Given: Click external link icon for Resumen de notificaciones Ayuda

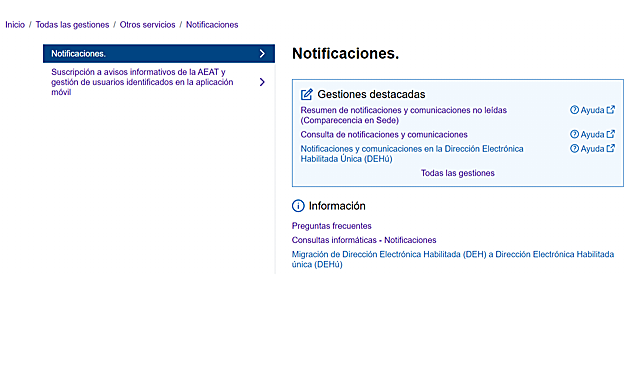Looking at the screenshot, I should pyautogui.click(x=611, y=109).
